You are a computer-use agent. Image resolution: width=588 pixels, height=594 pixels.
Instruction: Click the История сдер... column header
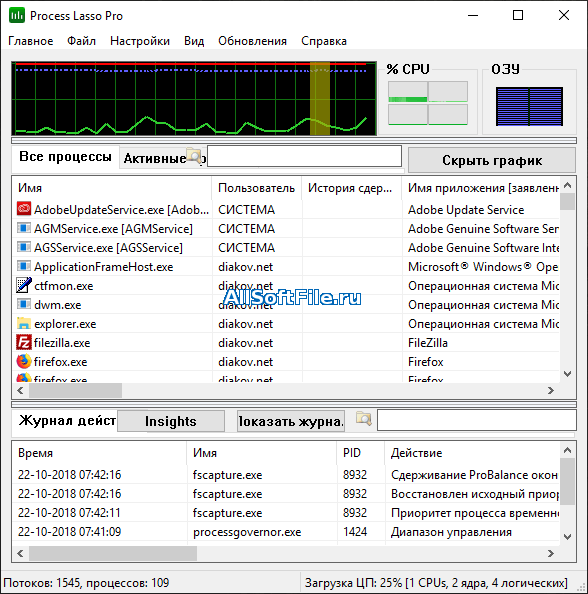[351, 188]
